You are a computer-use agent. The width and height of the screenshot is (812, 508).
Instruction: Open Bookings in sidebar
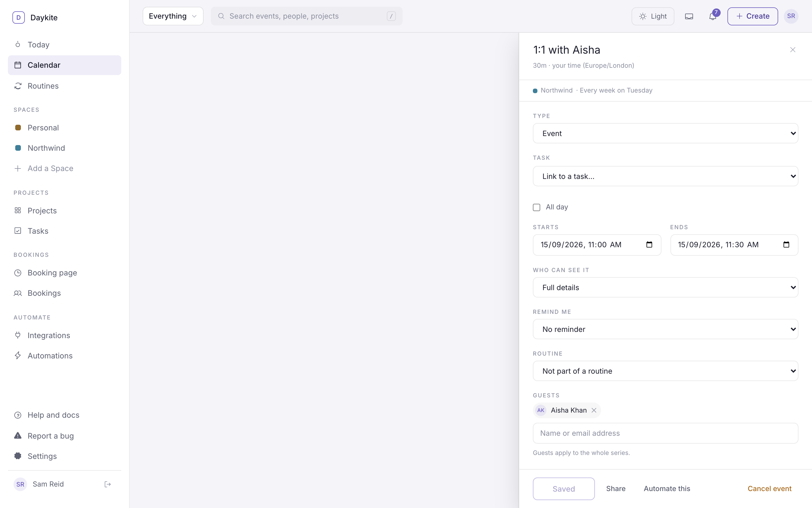64,293
